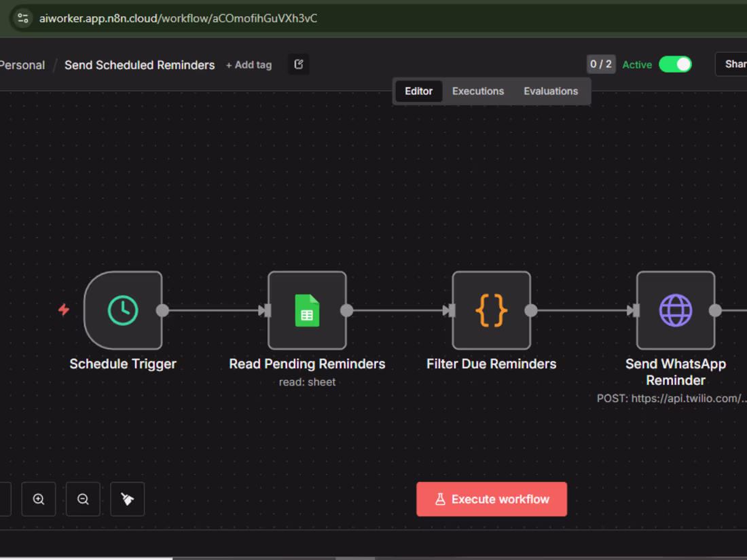Switch to the Executions tab
The width and height of the screenshot is (747, 560).
(x=477, y=90)
